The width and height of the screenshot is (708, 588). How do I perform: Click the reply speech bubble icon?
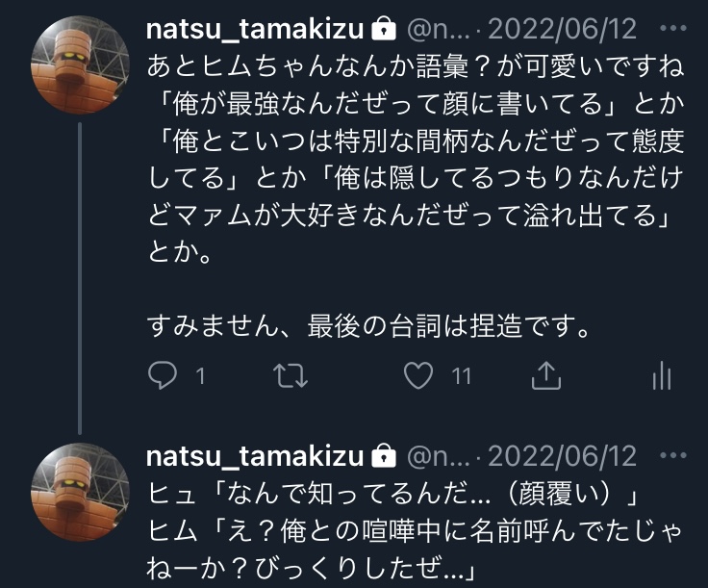click(163, 376)
